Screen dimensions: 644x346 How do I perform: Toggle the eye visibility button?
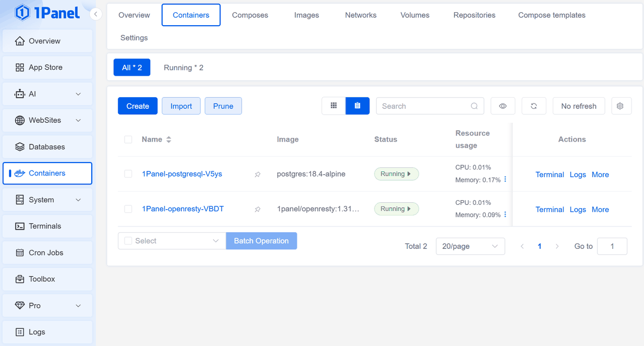503,106
